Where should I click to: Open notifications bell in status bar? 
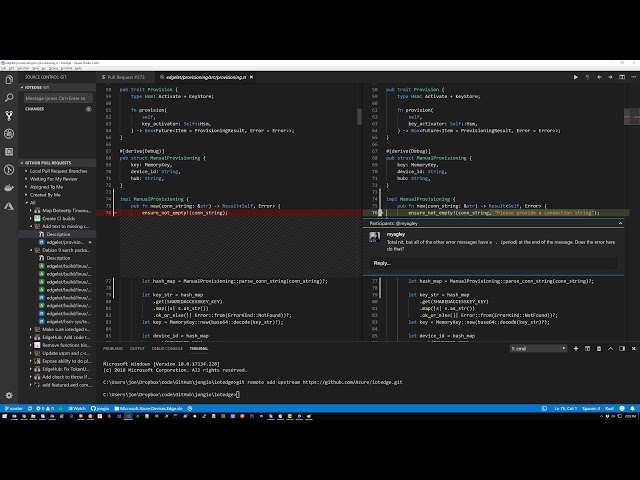pyautogui.click(x=632, y=408)
